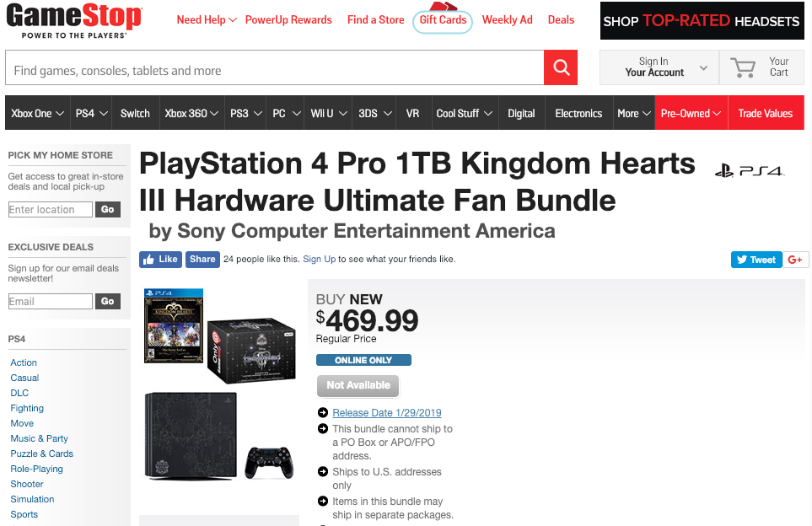Viewport: 812px width, 526px height.
Task: Select the Switch navigation item
Action: [x=135, y=113]
